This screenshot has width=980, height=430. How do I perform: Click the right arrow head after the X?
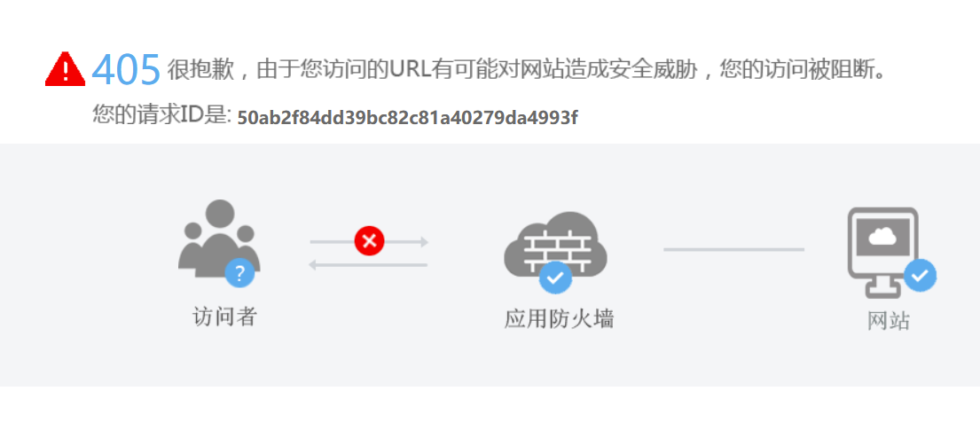[x=425, y=242]
